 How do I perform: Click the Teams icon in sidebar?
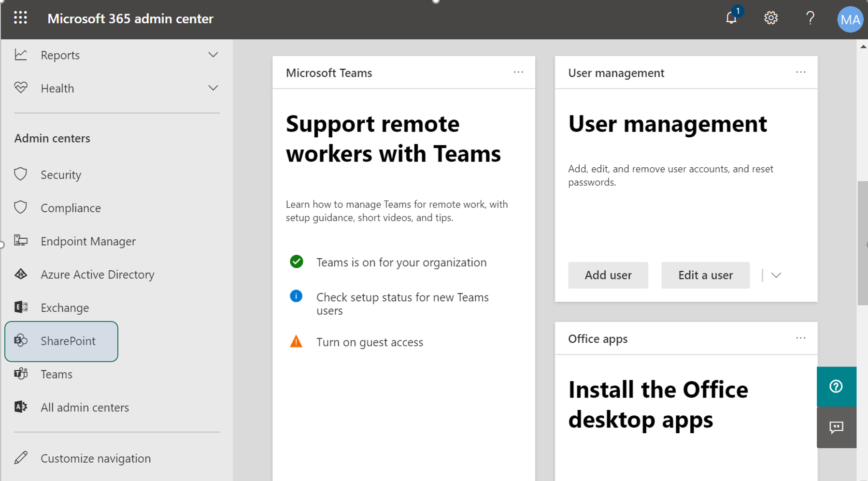[21, 374]
